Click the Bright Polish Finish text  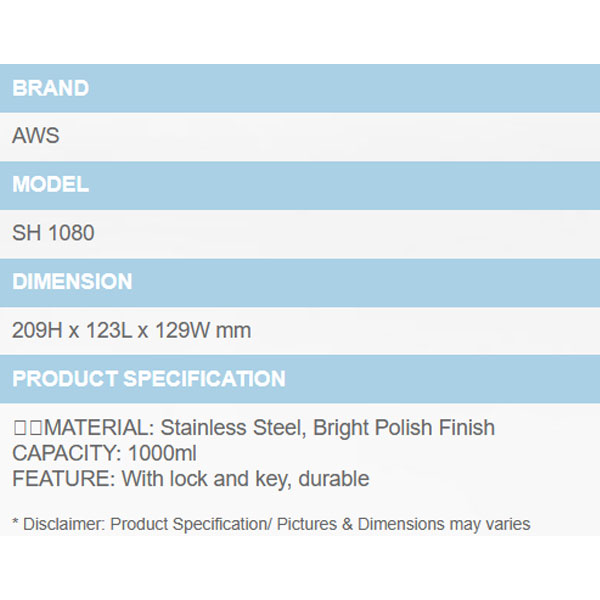(404, 428)
